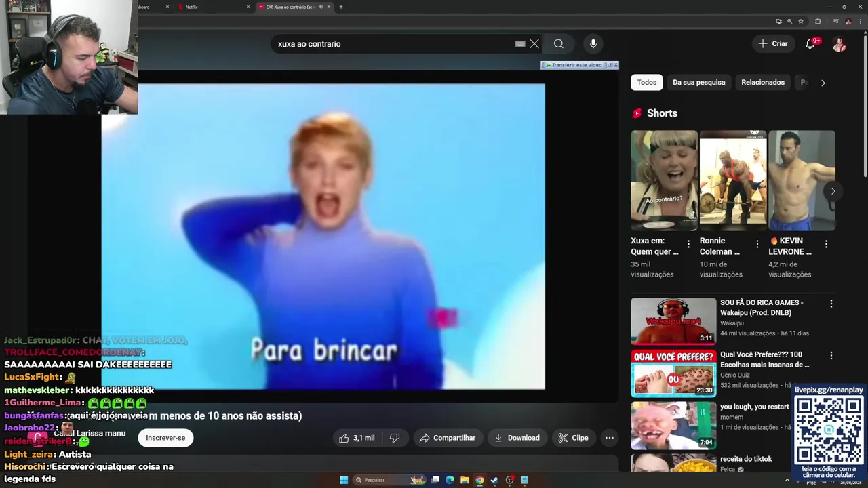Activate voice search microphone
Screen dimensions: 868x488
click(593, 44)
